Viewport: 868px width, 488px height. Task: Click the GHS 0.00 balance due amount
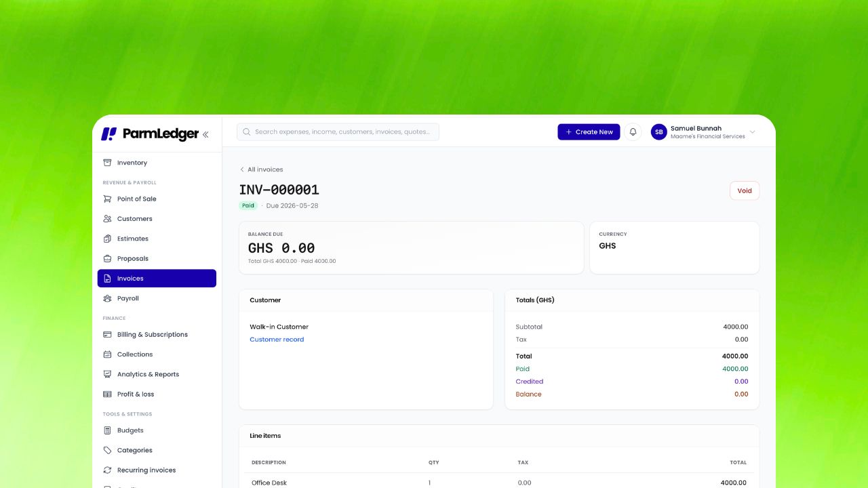[281, 248]
